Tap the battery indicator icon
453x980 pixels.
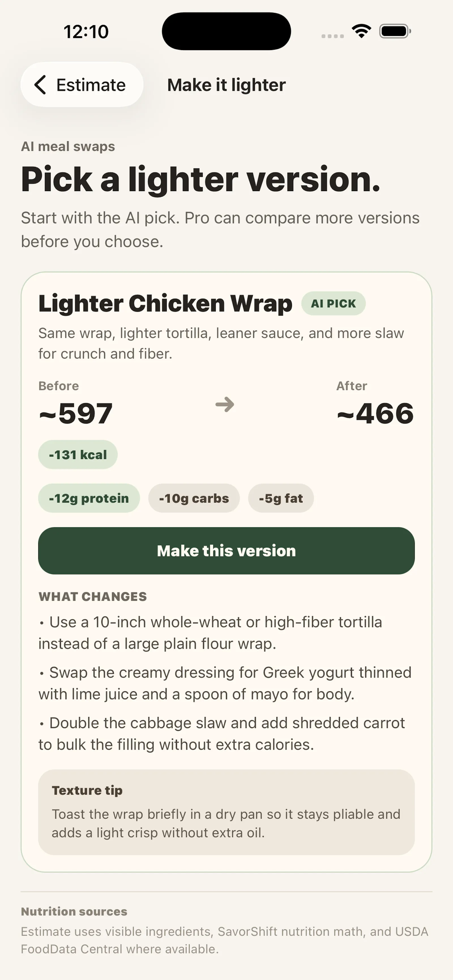(395, 31)
